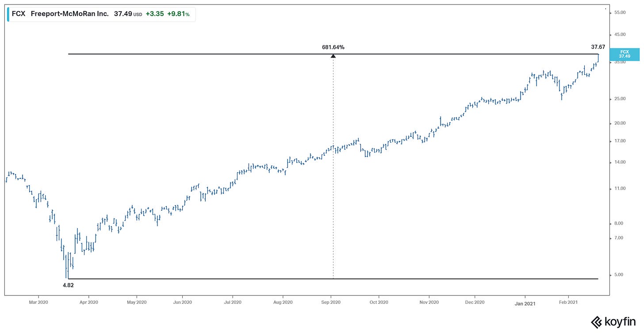The height and width of the screenshot is (333, 644).
Task: Click the +3.35 price change value
Action: (x=155, y=14)
